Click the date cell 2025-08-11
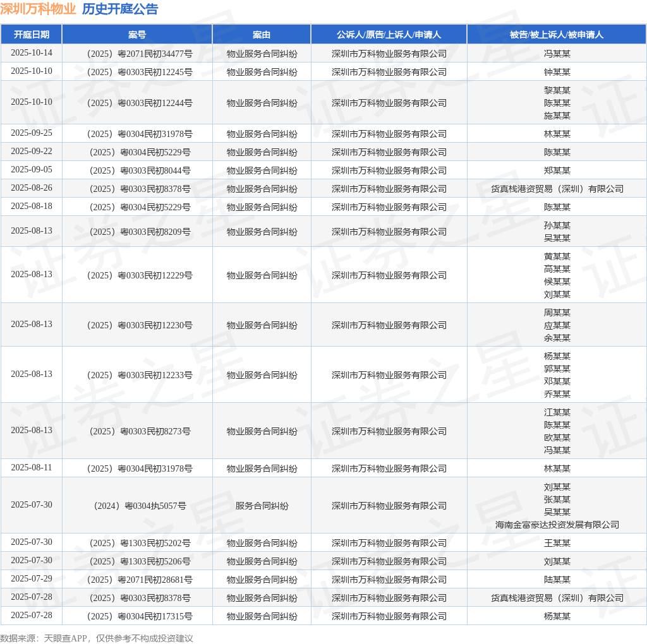This screenshot has width=647, height=644. click(x=32, y=467)
